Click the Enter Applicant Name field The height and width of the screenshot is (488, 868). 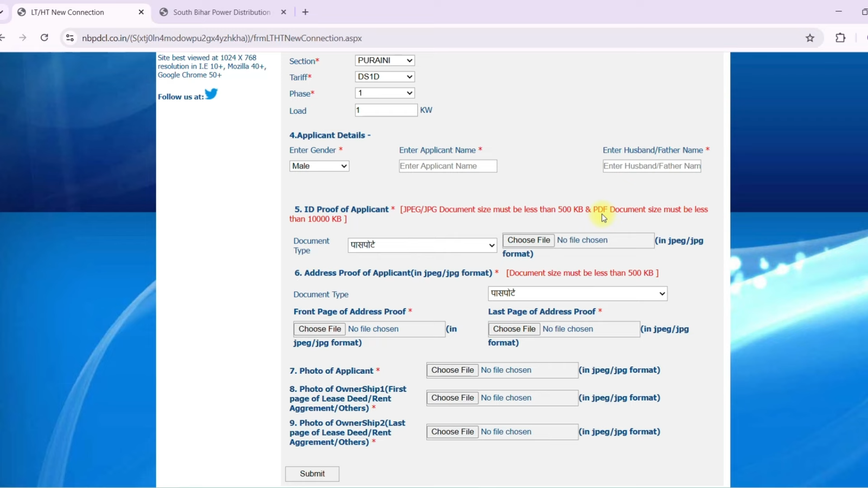(x=448, y=166)
